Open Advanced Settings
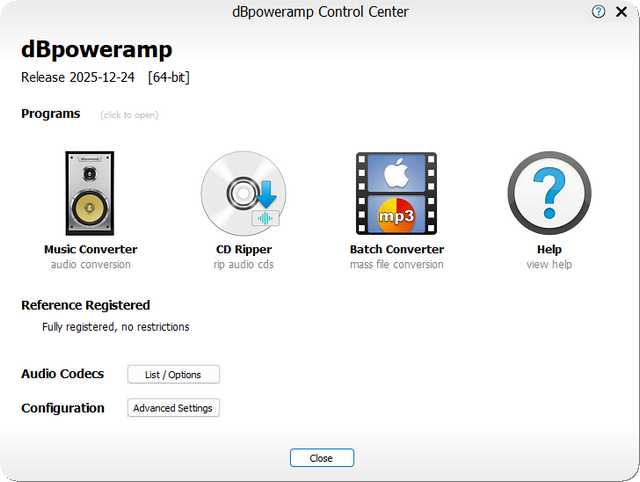The height and width of the screenshot is (482, 640). [173, 408]
